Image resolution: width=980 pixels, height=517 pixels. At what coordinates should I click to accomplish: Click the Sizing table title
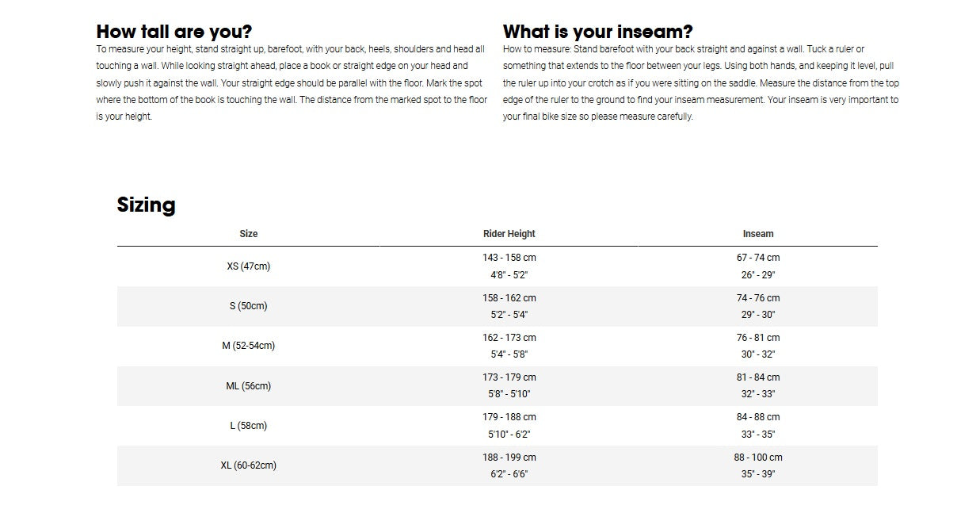click(147, 205)
